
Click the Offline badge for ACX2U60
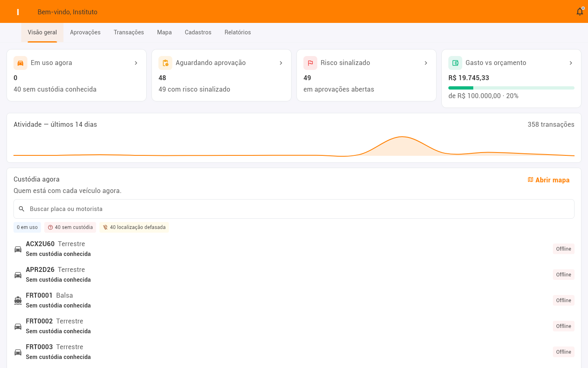(563, 249)
